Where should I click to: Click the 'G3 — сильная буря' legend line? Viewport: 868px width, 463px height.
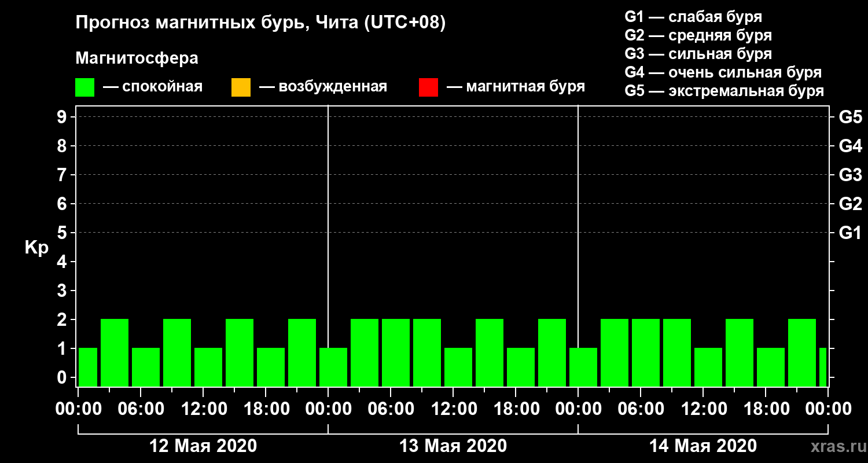[x=698, y=54]
